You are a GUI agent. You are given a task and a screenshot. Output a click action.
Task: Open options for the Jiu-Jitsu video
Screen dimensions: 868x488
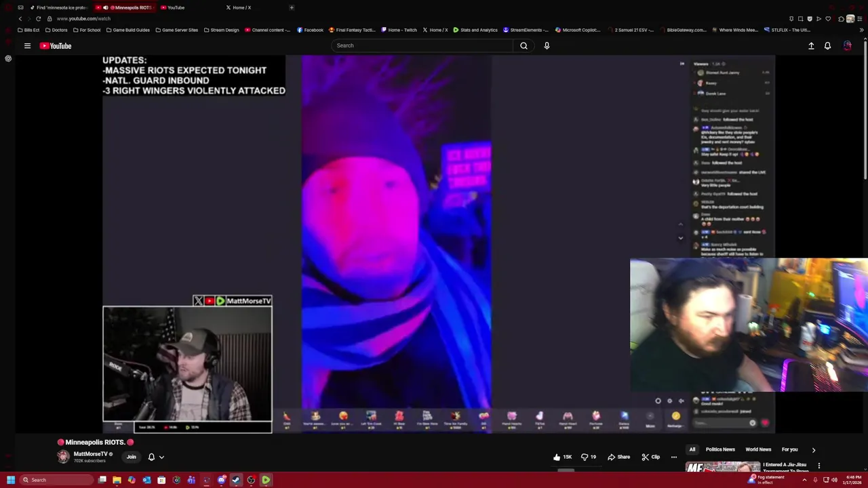(x=818, y=466)
